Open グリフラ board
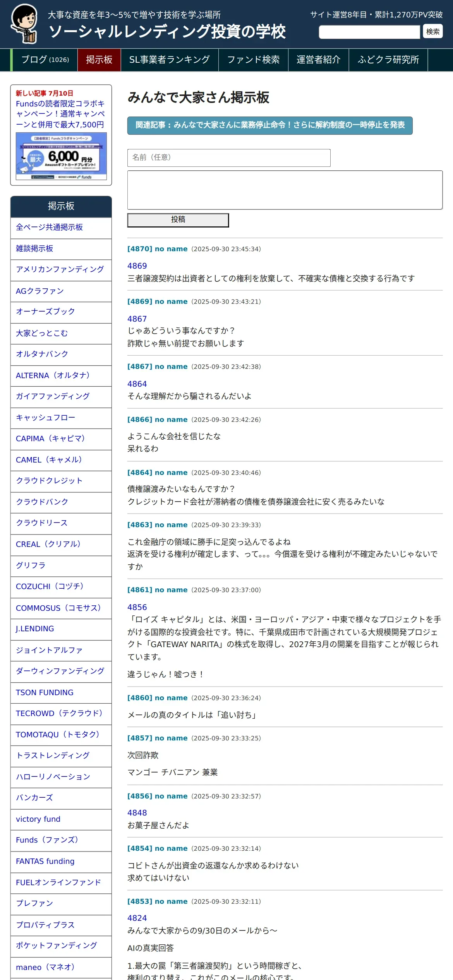The width and height of the screenshot is (453, 980). tap(61, 565)
